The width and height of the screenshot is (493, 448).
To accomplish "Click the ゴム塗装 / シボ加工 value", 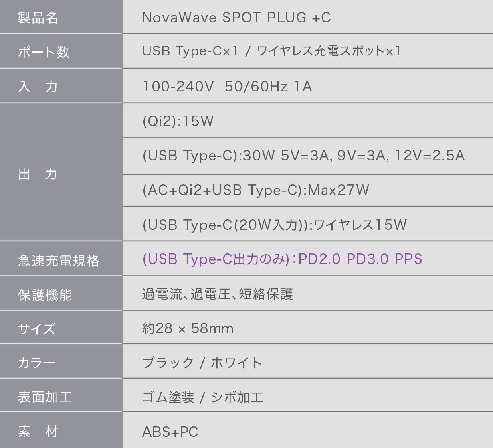I will click(202, 397).
